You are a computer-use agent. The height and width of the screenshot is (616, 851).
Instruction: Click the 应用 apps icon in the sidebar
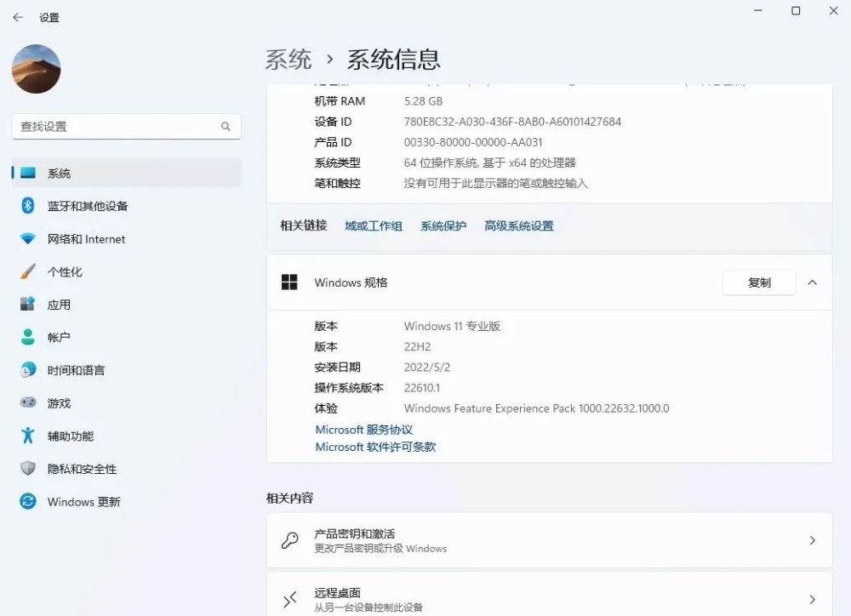[x=28, y=305]
